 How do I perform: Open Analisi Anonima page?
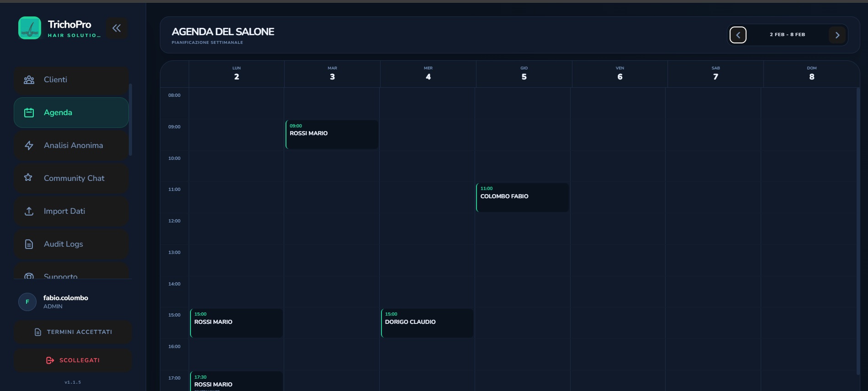coord(71,145)
